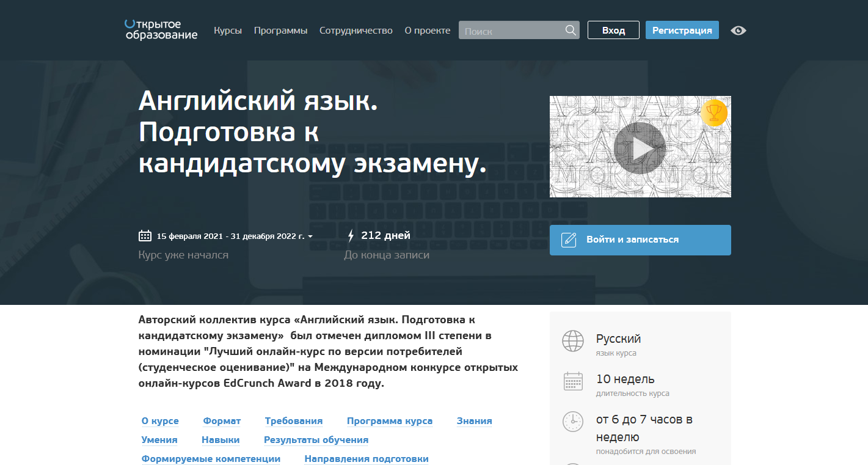Toggle the visually impaired eye icon
The width and height of the screenshot is (868, 465).
pyautogui.click(x=738, y=30)
